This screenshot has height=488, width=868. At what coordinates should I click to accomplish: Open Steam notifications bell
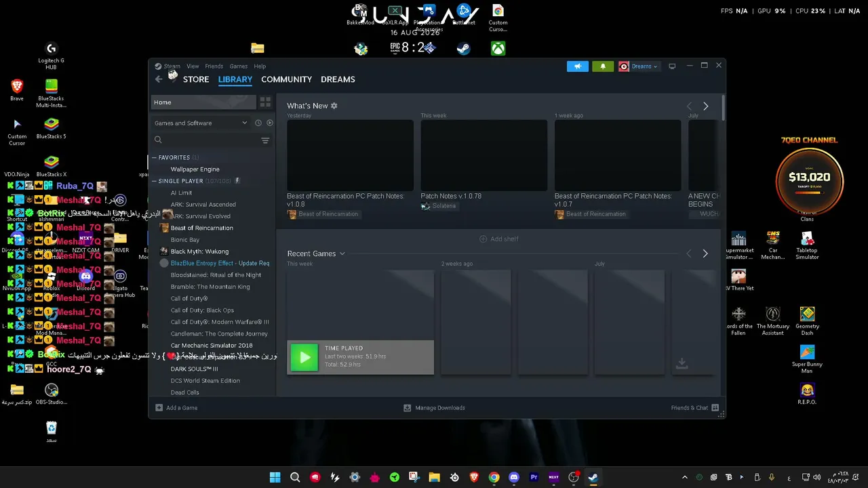[x=603, y=66]
